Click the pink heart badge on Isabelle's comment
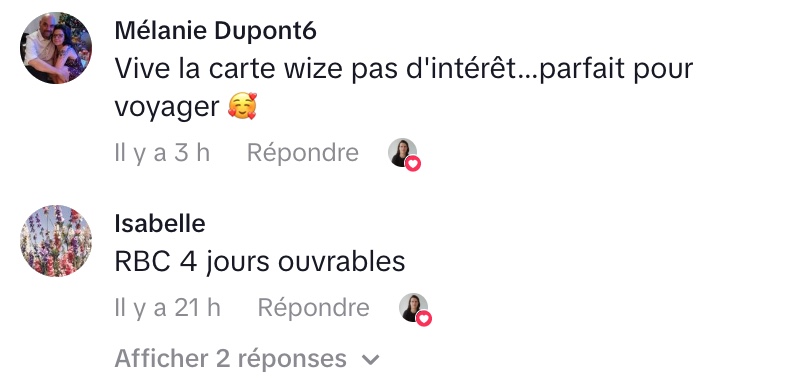The image size is (786, 392). (x=424, y=318)
